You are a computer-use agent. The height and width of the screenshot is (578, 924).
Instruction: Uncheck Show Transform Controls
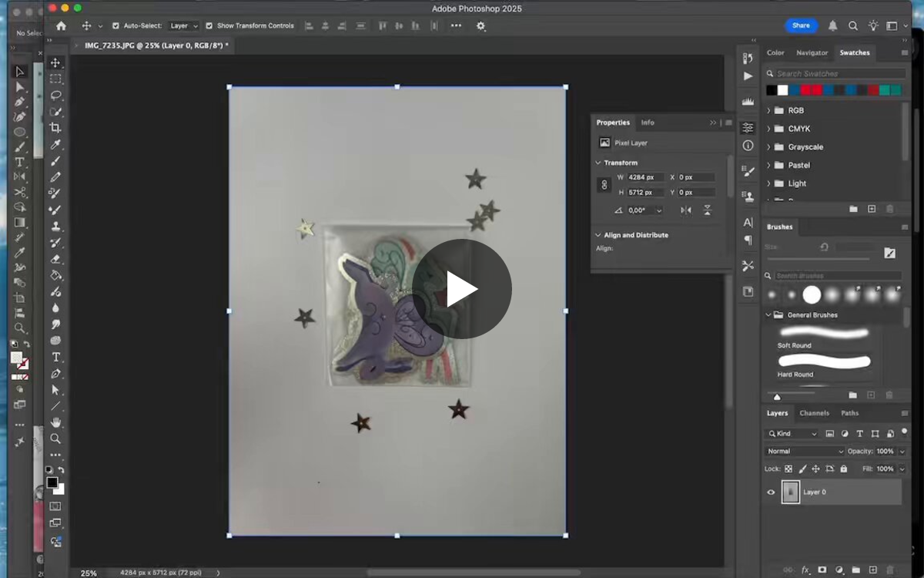click(x=209, y=25)
